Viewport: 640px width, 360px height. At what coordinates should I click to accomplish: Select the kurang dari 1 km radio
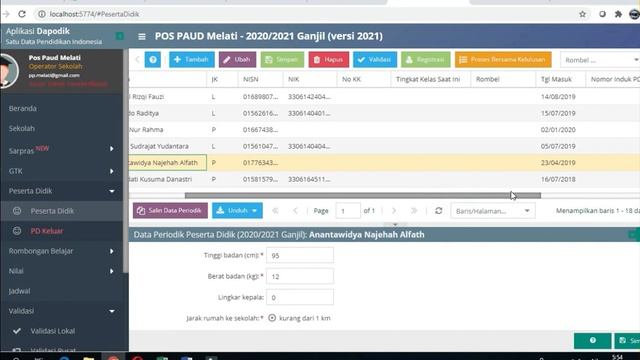[272, 318]
